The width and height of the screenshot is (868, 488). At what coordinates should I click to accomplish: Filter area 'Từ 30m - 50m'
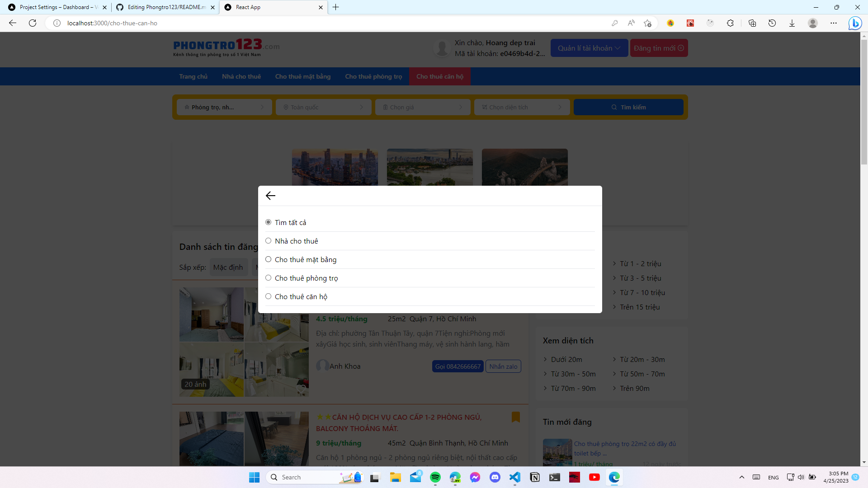(x=573, y=374)
